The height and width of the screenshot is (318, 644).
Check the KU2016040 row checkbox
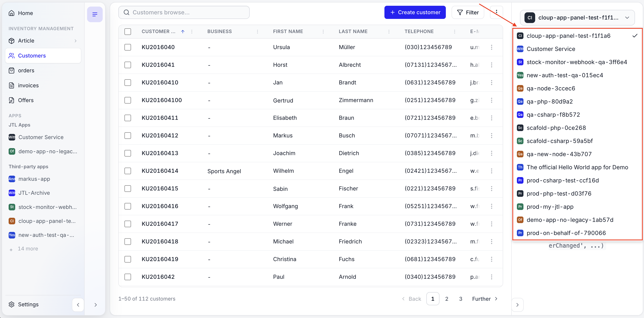coord(128,47)
